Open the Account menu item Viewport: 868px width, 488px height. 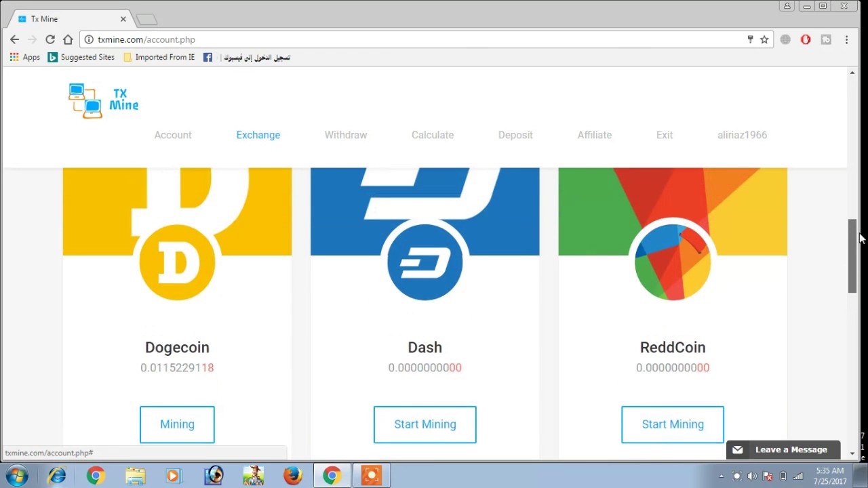coord(173,135)
